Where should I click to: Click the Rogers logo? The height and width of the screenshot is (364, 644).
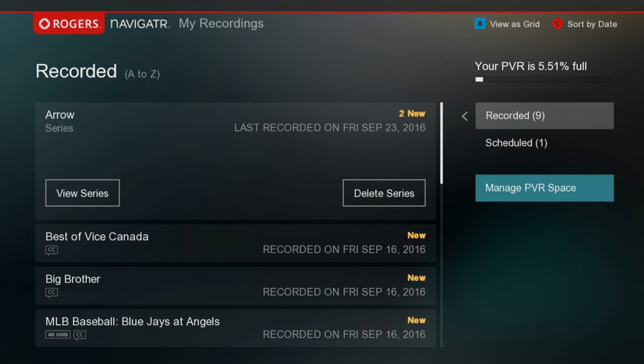(69, 23)
